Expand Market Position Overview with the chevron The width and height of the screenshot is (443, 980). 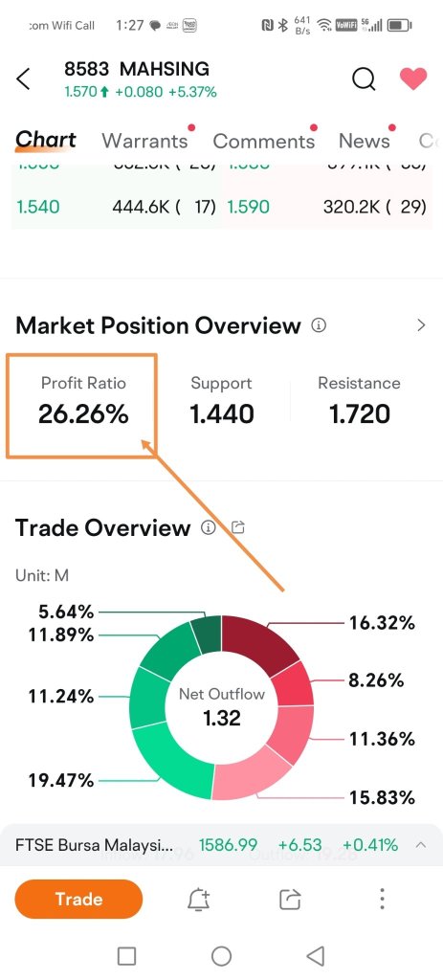421,325
